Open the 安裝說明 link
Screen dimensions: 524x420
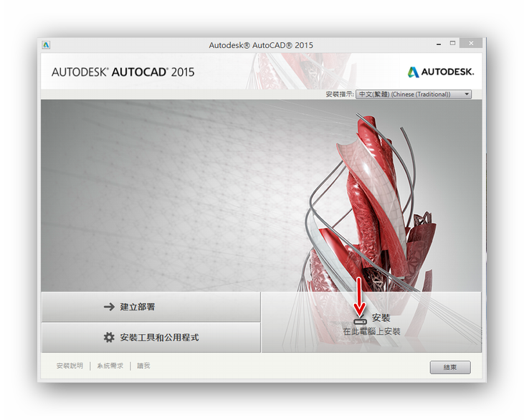pyautogui.click(x=70, y=366)
